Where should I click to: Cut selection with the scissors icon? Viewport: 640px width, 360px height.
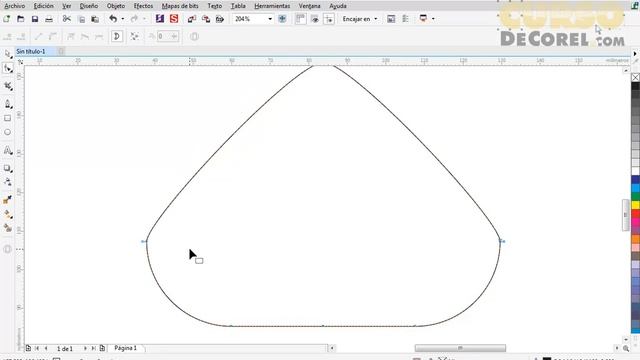(x=67, y=19)
